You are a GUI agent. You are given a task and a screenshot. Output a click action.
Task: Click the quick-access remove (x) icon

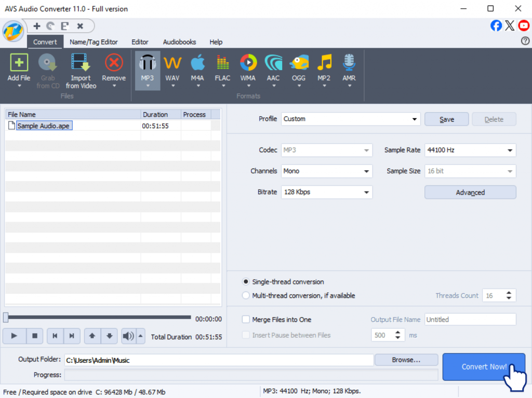80,26
